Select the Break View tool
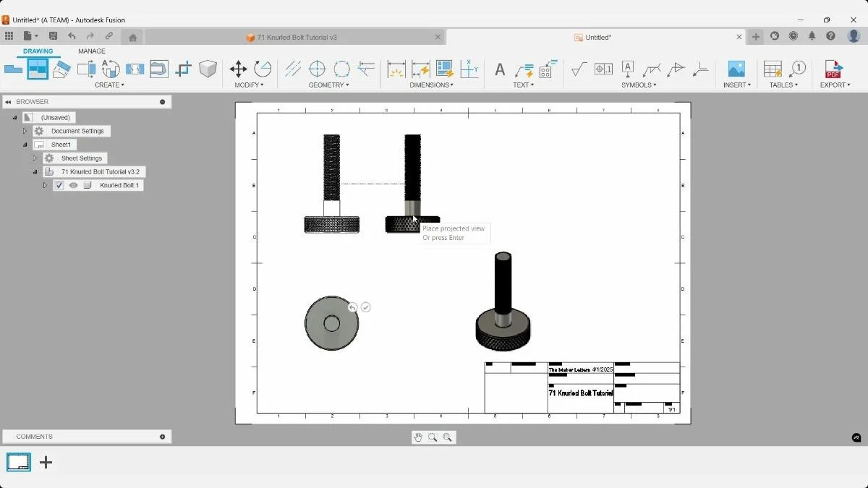 tap(135, 69)
